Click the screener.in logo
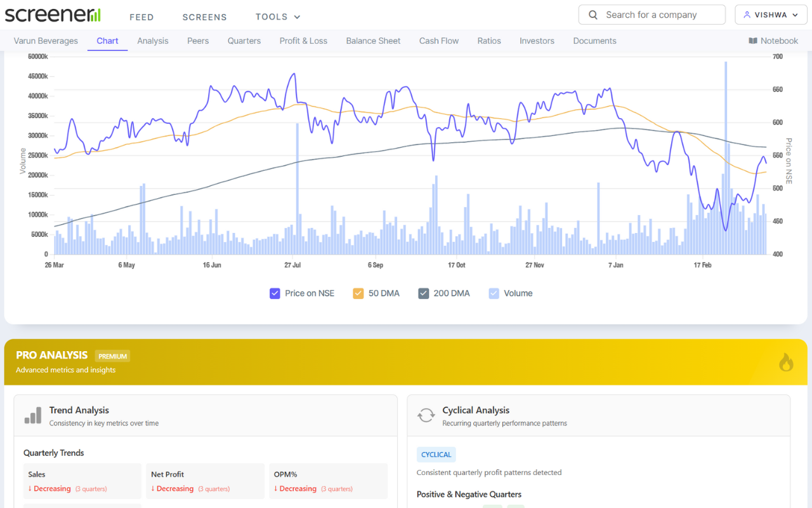Image resolution: width=812 pixels, height=508 pixels. coord(52,14)
